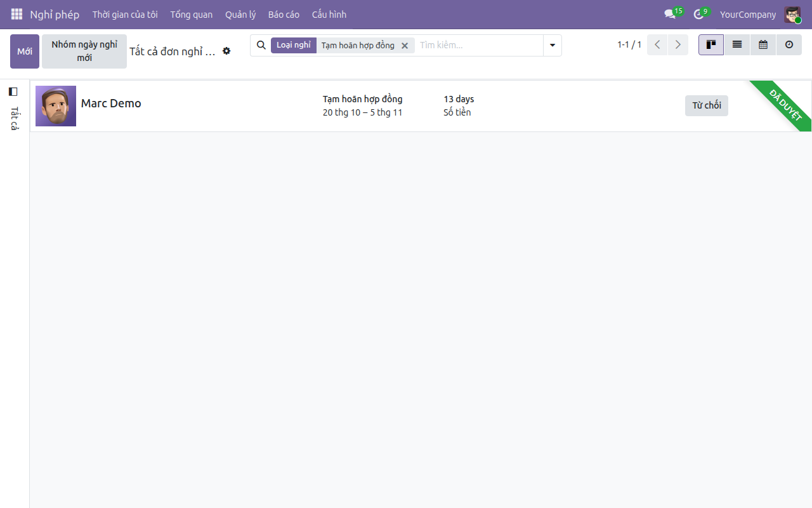Open the Báo cáo menu
This screenshot has height=508, width=812.
click(x=284, y=14)
